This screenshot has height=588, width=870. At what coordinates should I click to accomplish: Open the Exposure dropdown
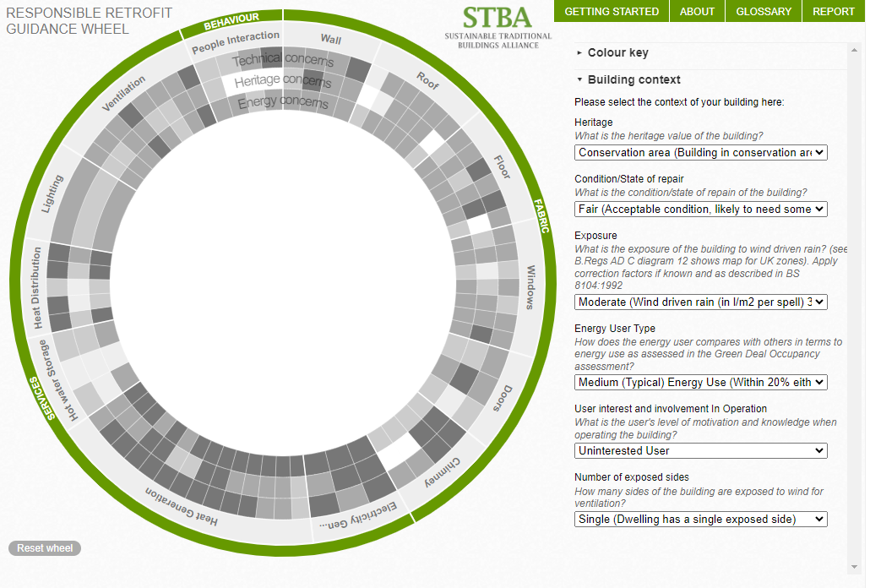[x=700, y=302]
